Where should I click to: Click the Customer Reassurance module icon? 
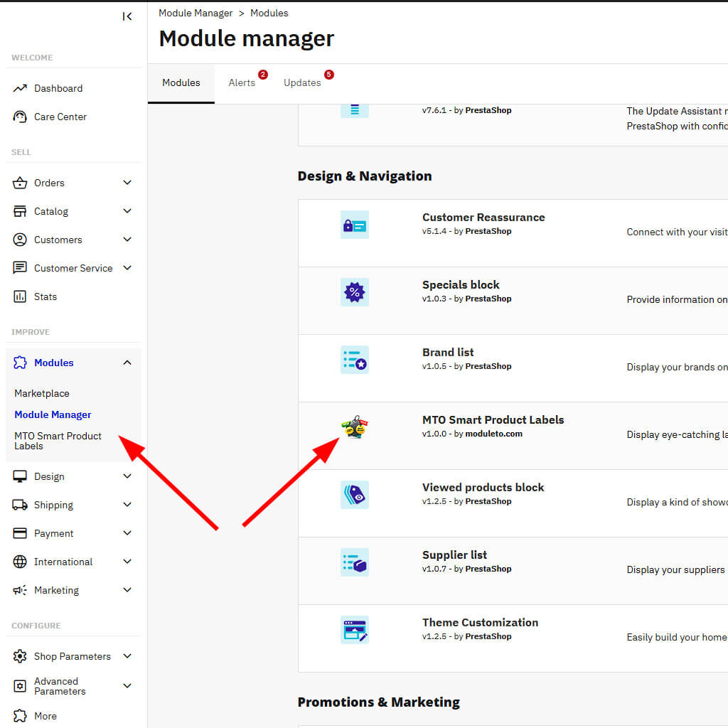click(354, 225)
